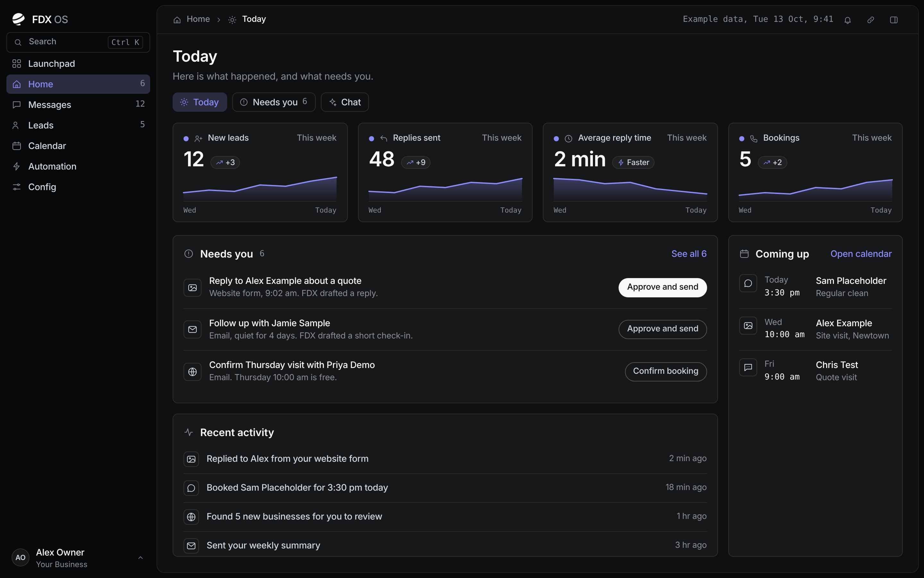The height and width of the screenshot is (578, 924).
Task: Approve and send reply to Alex Example
Action: (663, 287)
